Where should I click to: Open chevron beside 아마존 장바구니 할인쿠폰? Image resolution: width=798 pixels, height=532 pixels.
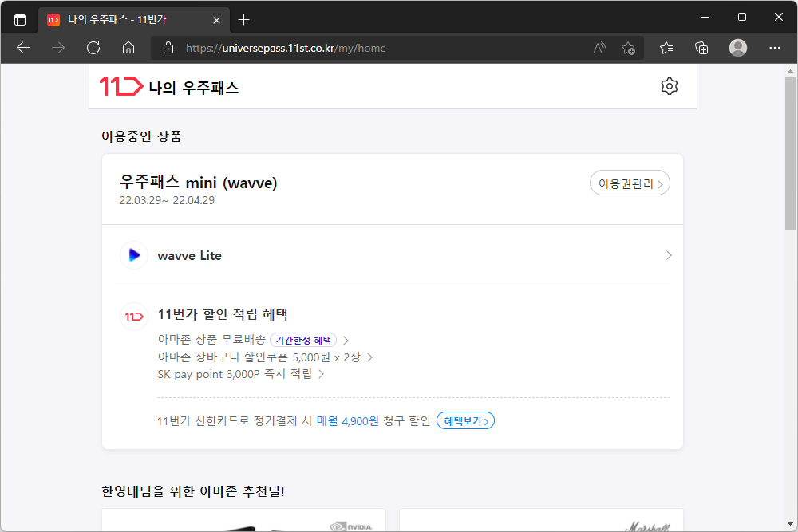tap(370, 357)
